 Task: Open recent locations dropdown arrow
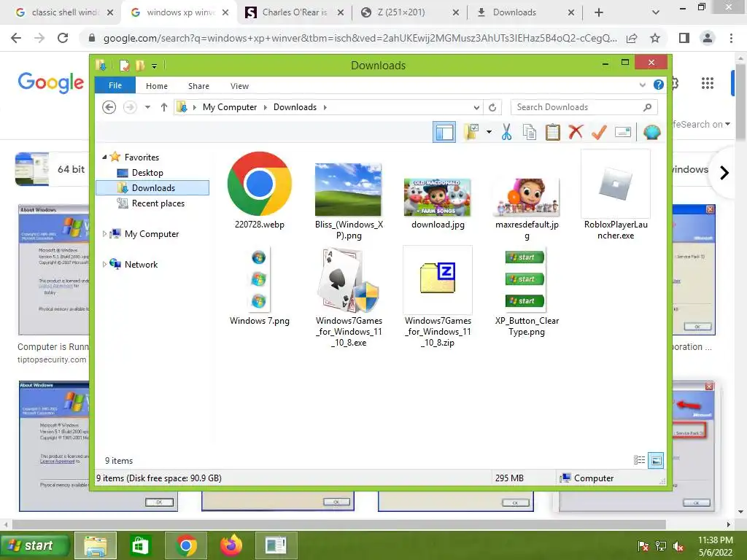coord(147,107)
